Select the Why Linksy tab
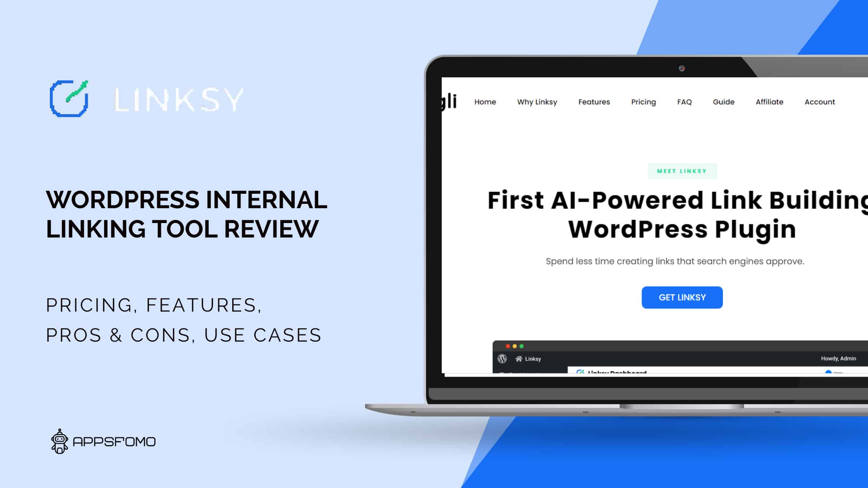 pos(537,102)
